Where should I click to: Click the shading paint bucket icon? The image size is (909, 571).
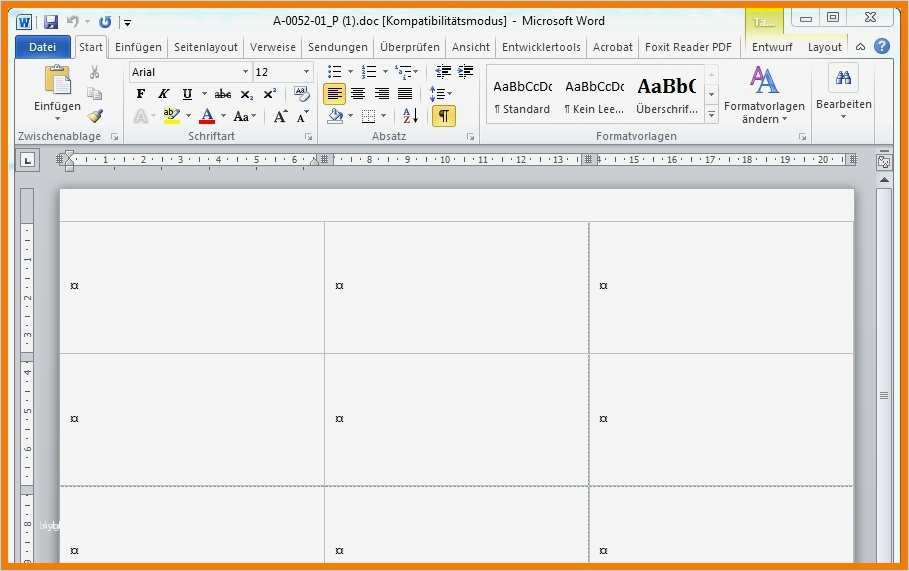click(x=335, y=116)
